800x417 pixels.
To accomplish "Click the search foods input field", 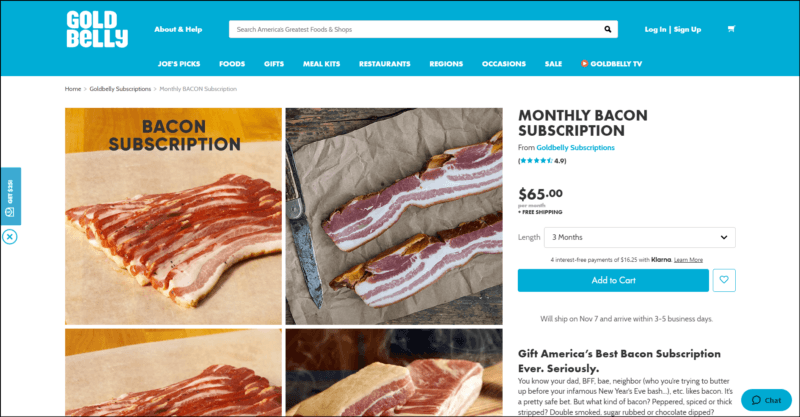I will [416, 30].
